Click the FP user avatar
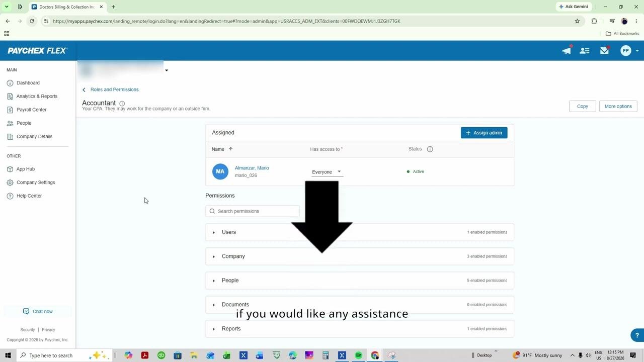 625,50
